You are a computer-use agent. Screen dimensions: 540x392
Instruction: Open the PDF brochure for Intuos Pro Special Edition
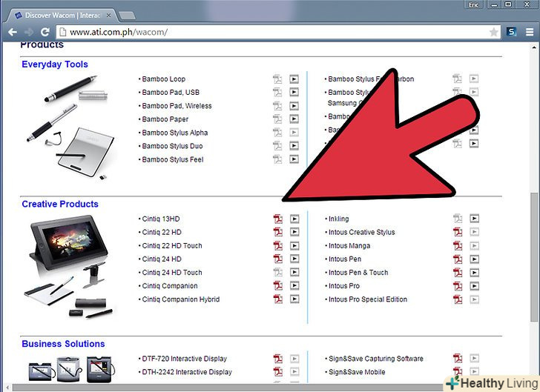[x=458, y=299]
